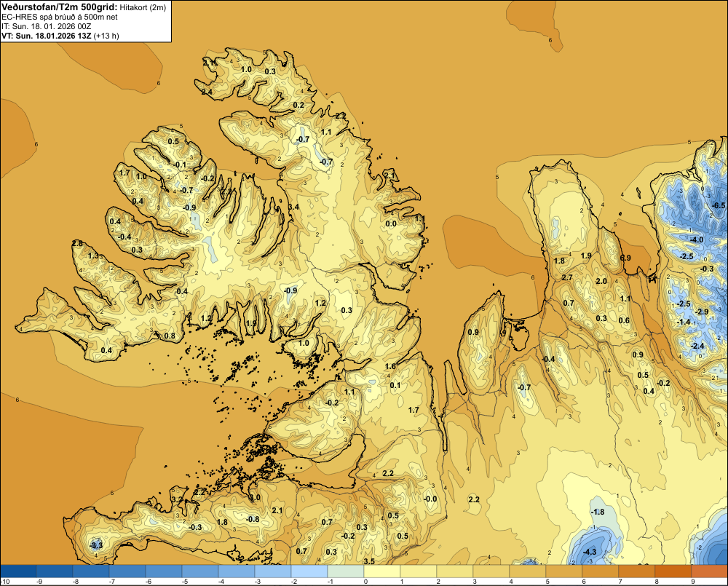Click the 3.2 temperature value
The width and height of the screenshot is (728, 586).
pyautogui.click(x=177, y=499)
